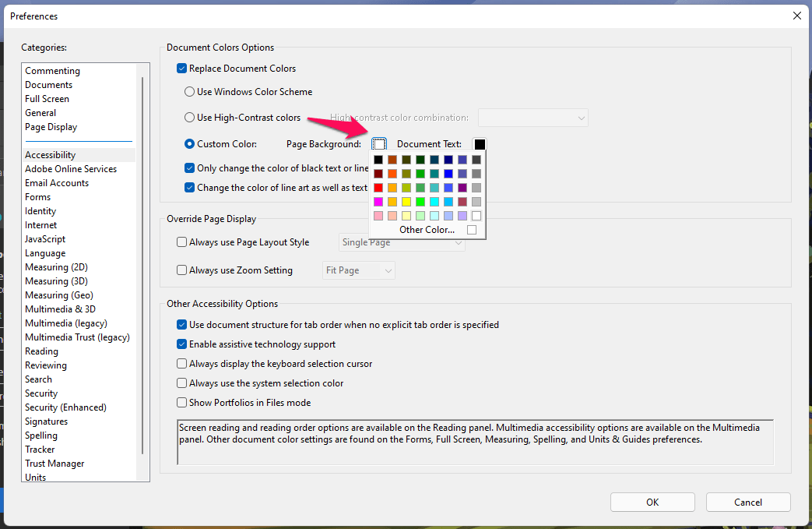Tick Show Portfolios in Files mode
Viewport: 812px width, 529px height.
[x=182, y=403]
